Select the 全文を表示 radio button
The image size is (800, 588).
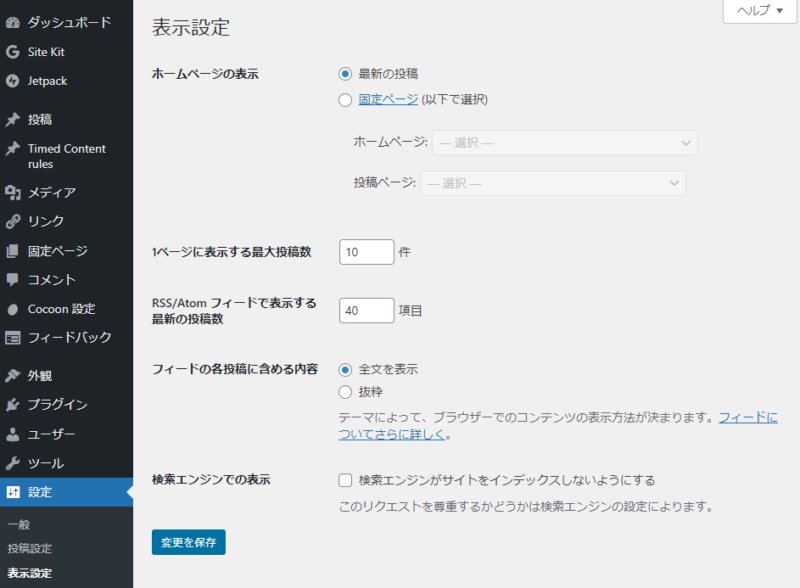tap(345, 370)
